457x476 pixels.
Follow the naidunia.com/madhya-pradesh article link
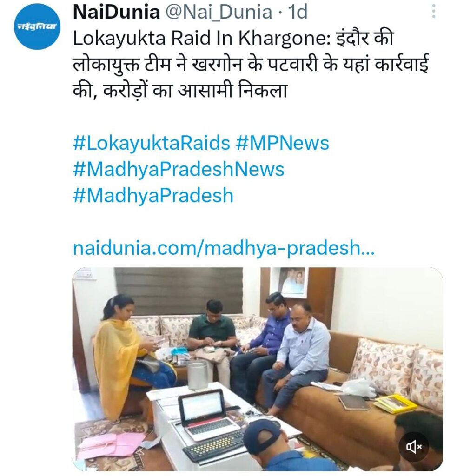224,248
